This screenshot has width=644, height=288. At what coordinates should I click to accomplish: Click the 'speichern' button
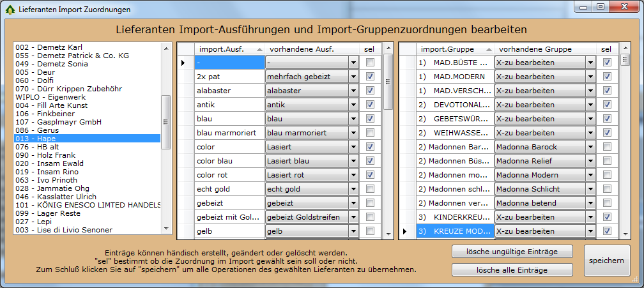coord(606,261)
